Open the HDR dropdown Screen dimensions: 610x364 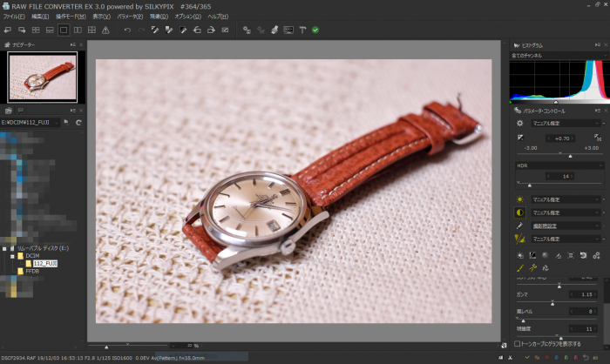pos(559,165)
